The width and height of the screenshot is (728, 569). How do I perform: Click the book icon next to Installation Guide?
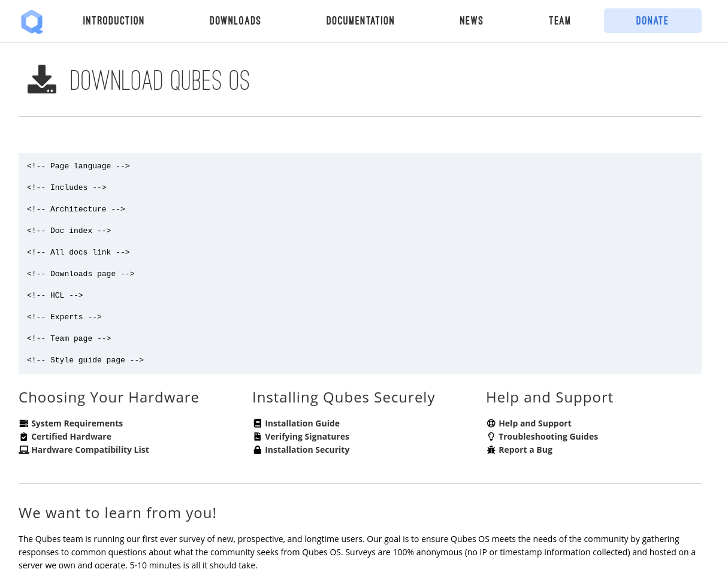[x=258, y=423]
